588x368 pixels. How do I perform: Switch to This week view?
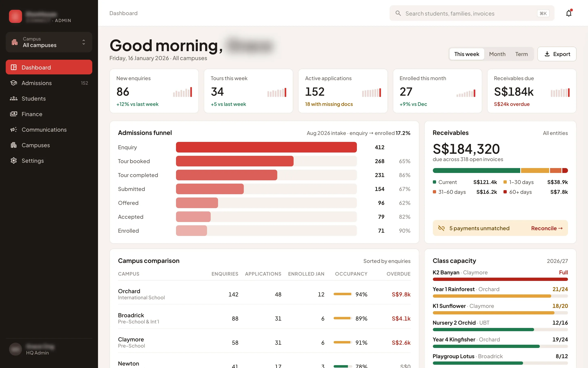[x=467, y=54]
